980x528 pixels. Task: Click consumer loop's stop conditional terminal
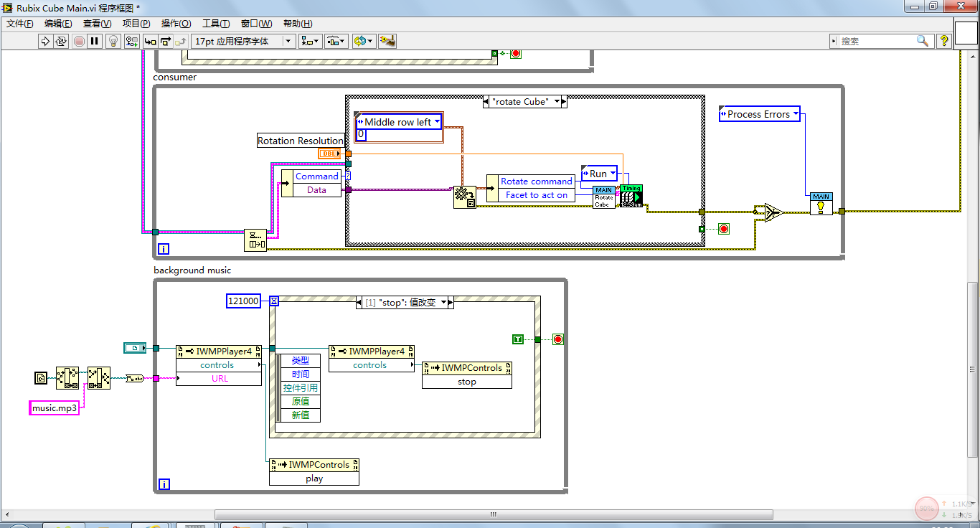(x=723, y=229)
